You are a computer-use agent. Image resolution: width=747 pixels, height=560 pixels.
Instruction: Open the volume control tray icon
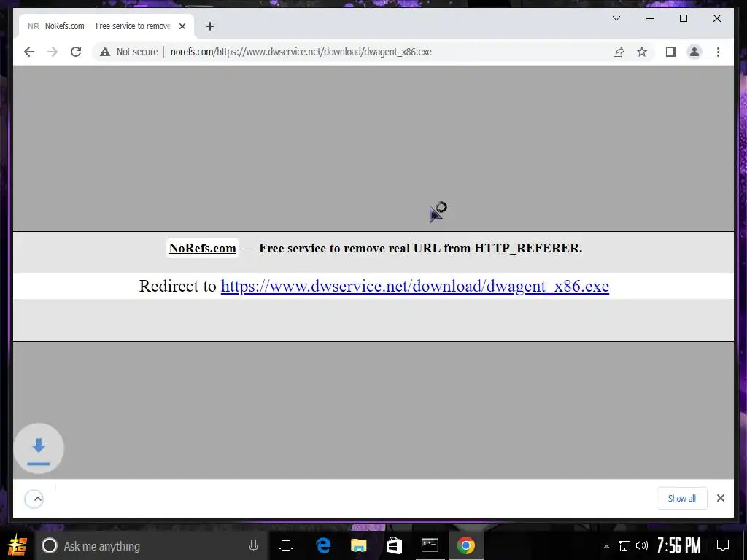(x=642, y=545)
